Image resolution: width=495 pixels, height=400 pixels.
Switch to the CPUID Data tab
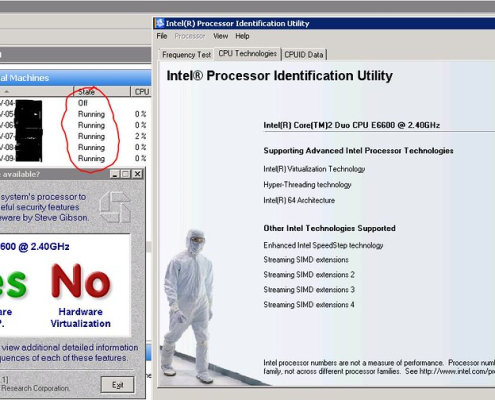pos(304,55)
